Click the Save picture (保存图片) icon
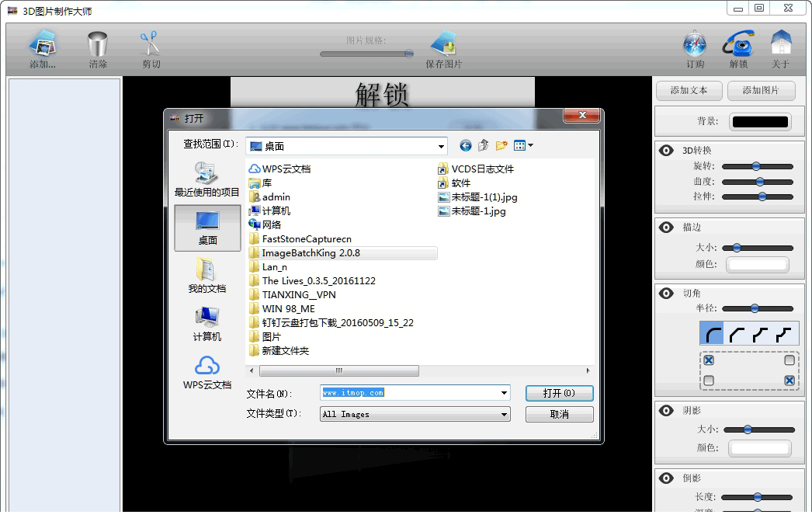Image resolution: width=812 pixels, height=532 pixels. tap(443, 45)
